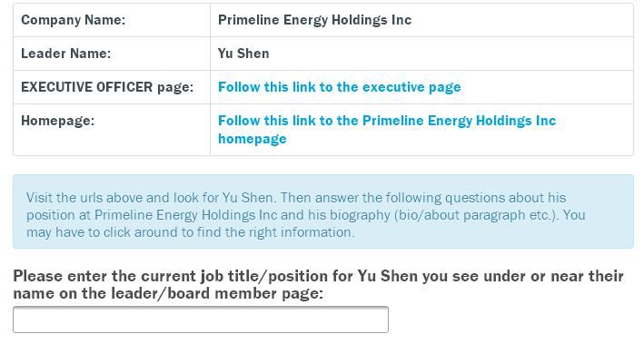Select the "Yu Shen" leader name value
644x344 pixels.
[243, 54]
